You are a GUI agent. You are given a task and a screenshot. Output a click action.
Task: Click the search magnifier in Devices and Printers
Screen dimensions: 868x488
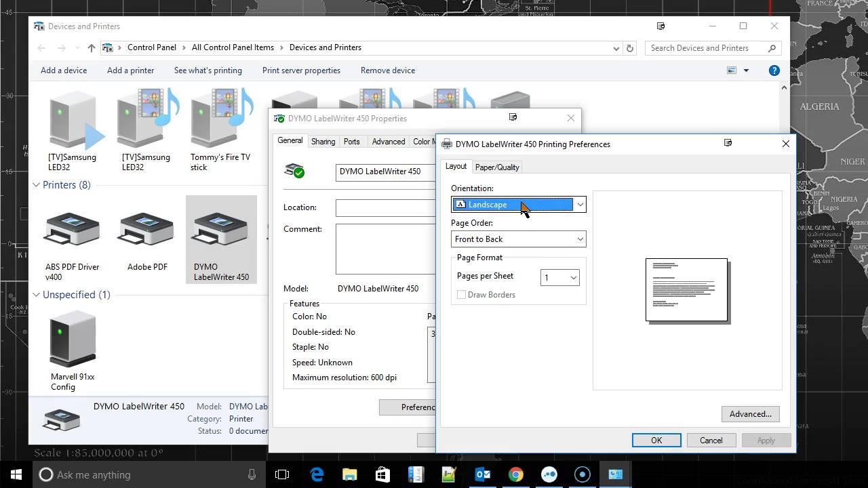tap(772, 48)
